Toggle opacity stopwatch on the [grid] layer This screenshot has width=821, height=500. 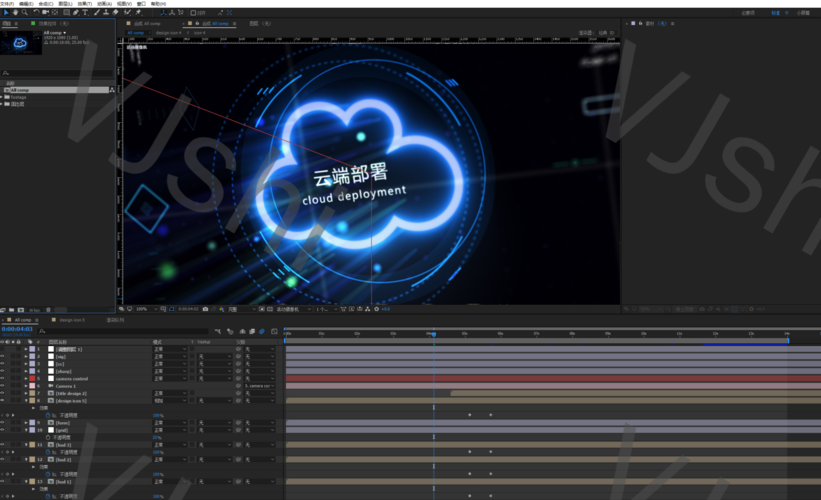pyautogui.click(x=48, y=437)
